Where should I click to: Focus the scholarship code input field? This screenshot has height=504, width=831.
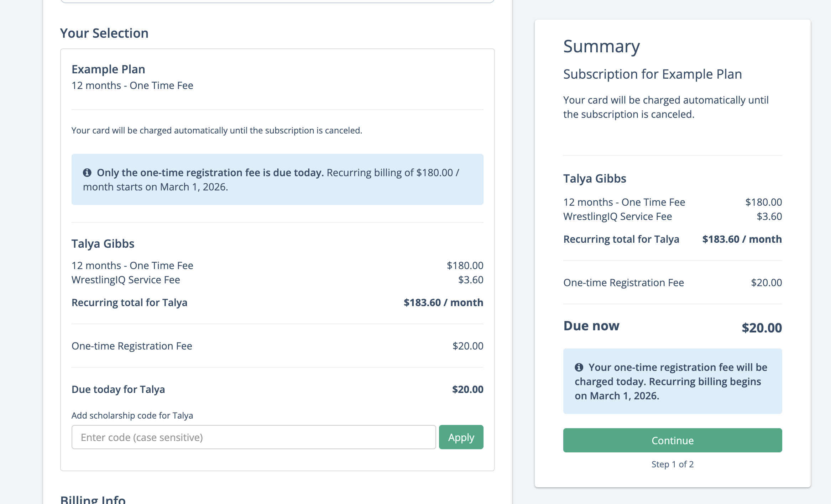coord(254,437)
